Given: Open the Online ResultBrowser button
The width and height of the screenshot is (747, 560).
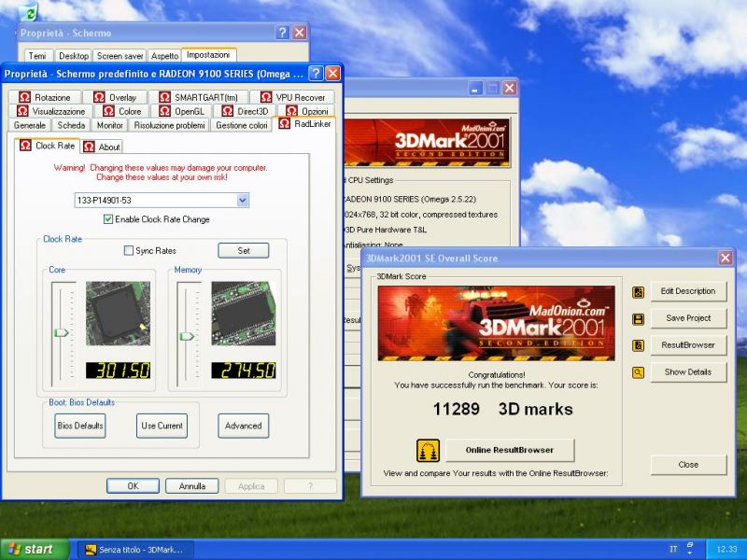Looking at the screenshot, I should tap(510, 450).
